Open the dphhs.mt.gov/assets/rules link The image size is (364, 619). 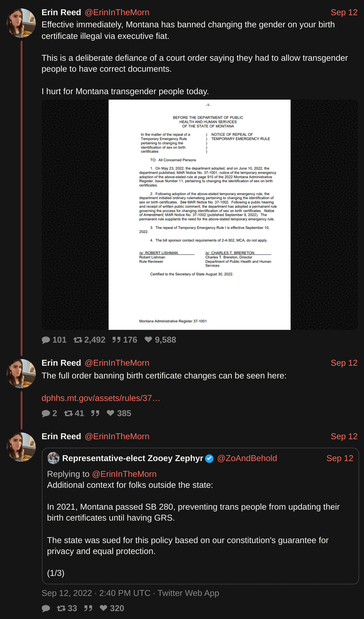[101, 398]
